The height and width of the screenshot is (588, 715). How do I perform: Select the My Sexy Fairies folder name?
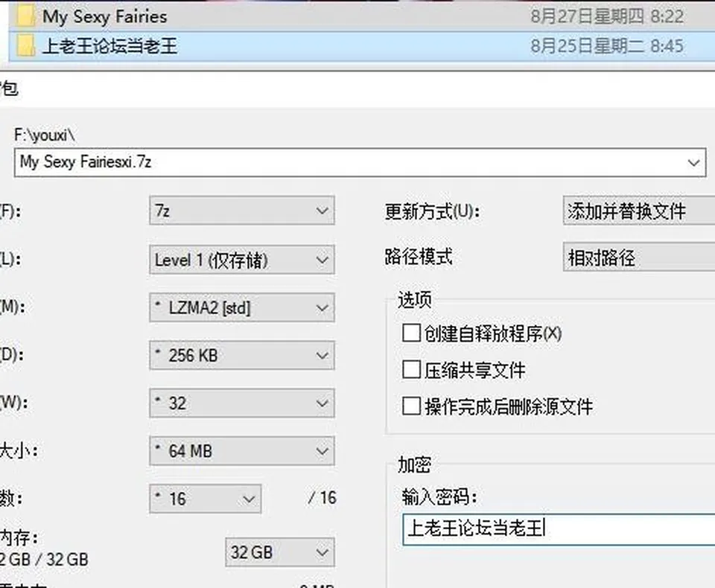coord(105,17)
